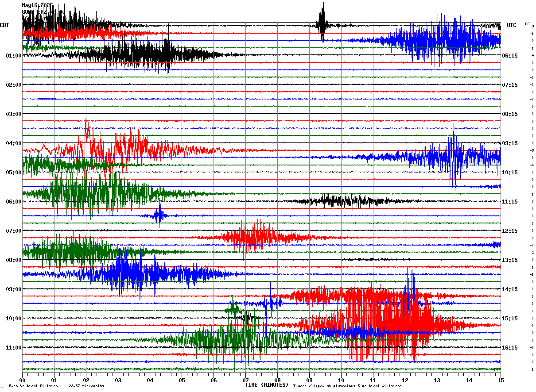Click the 'May 16, 2026' date header
Screen dimensions: 536x392
(37, 5)
